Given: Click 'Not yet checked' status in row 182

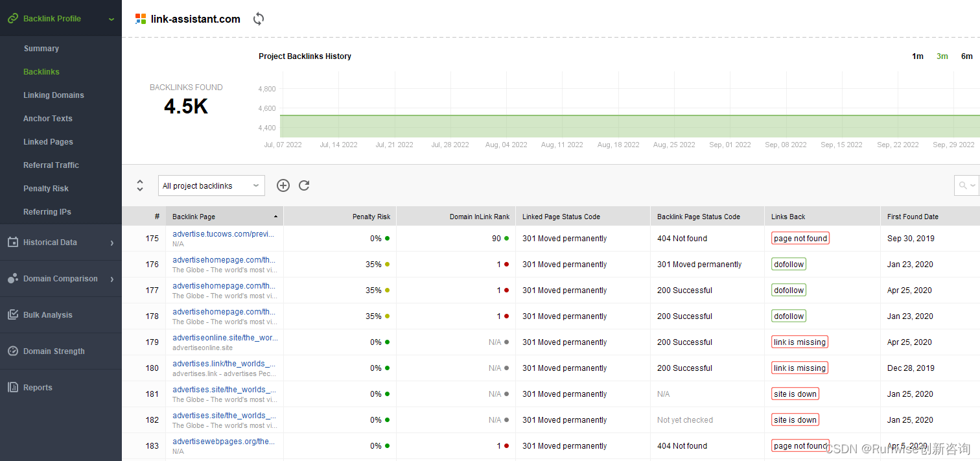Looking at the screenshot, I should coord(685,420).
